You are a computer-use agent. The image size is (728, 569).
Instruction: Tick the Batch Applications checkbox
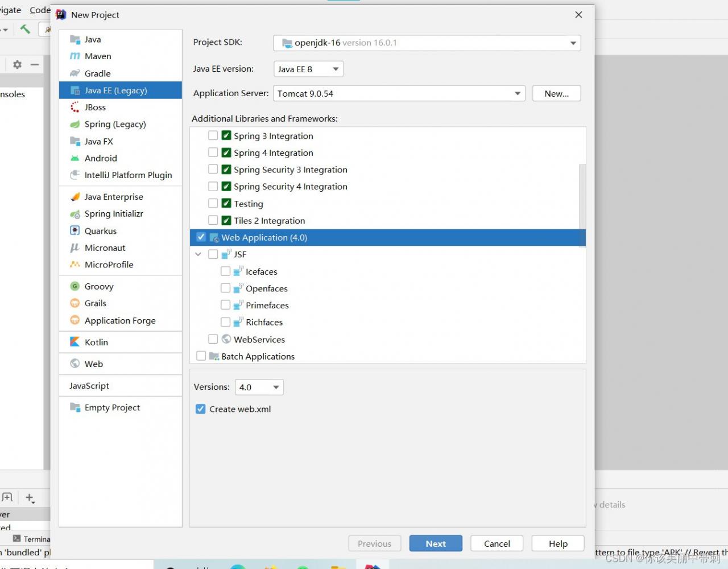tap(201, 356)
